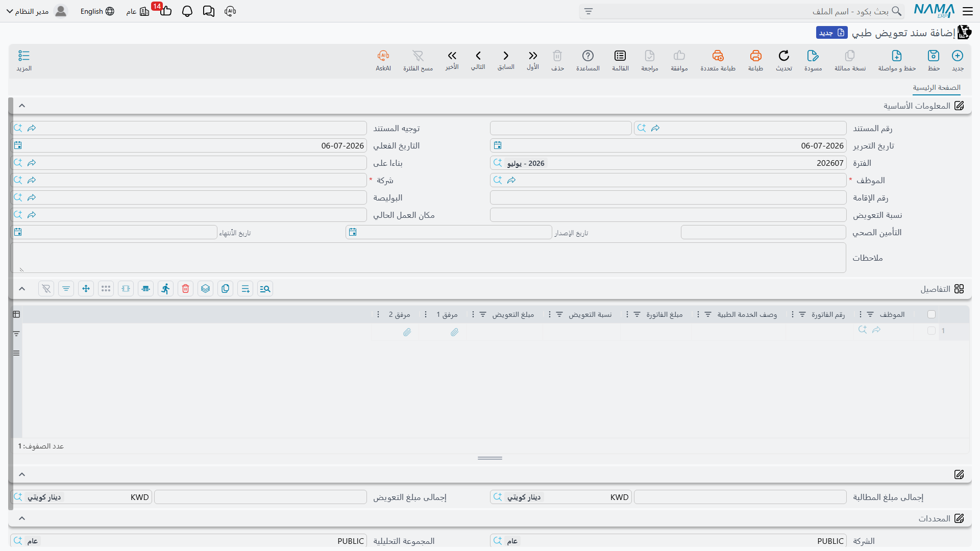Click the المزيد (More) button
The height and width of the screenshot is (551, 980).
[24, 60]
